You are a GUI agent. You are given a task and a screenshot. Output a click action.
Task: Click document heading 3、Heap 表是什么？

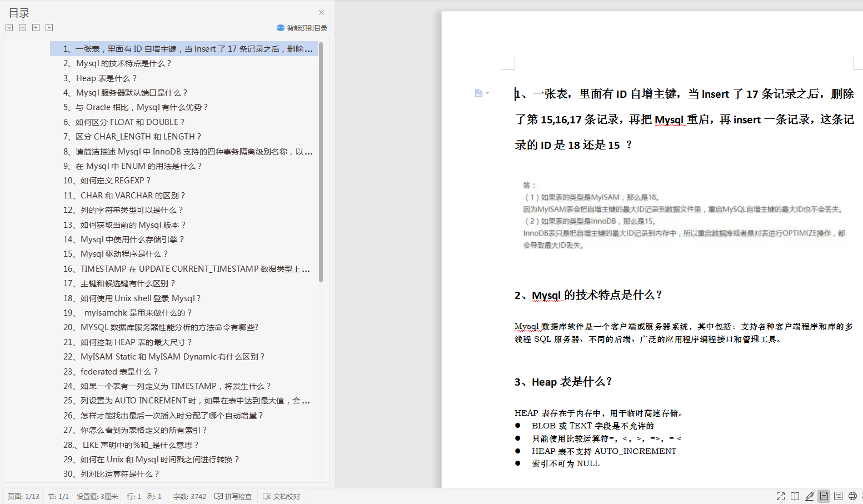[x=563, y=382]
